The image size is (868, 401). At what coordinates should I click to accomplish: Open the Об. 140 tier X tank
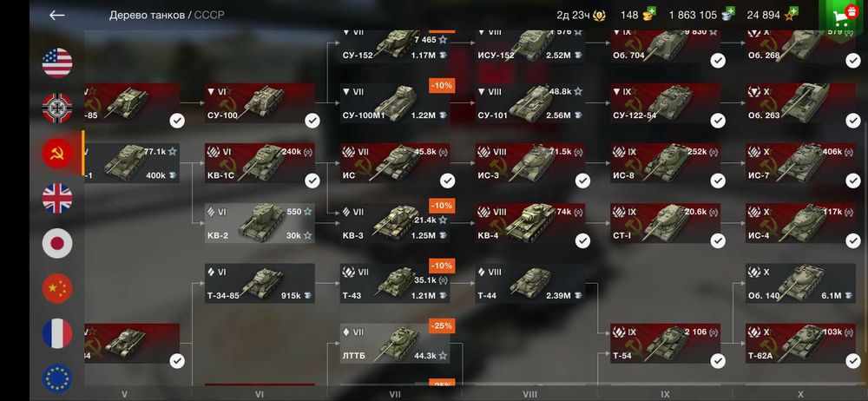(x=800, y=283)
